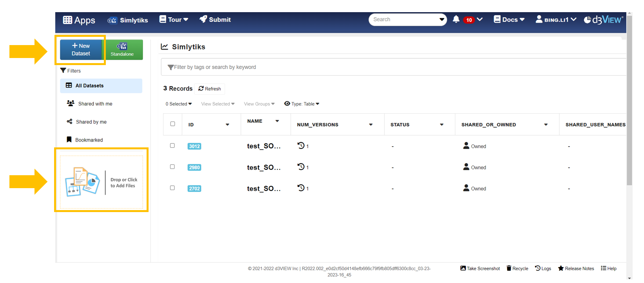The image size is (644, 283).
Task: Toggle the select-all header checkbox
Action: (172, 124)
